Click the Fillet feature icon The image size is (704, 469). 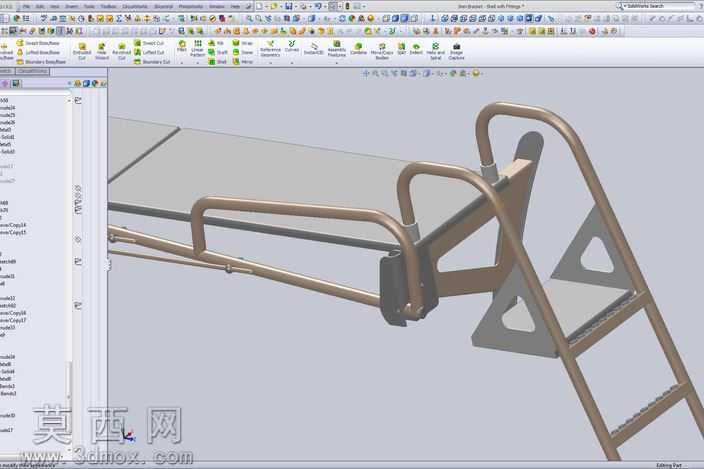pyautogui.click(x=182, y=46)
